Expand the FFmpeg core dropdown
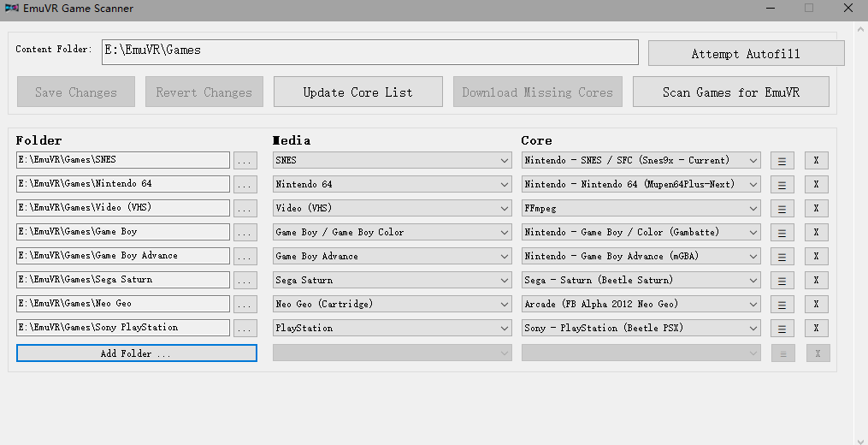868x445 pixels. (753, 208)
